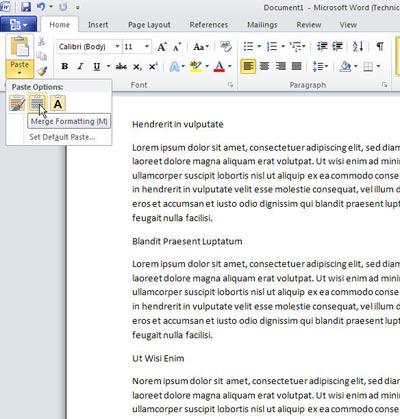
Task: Click the heading Hendrerit in vulputate
Action: tap(178, 124)
